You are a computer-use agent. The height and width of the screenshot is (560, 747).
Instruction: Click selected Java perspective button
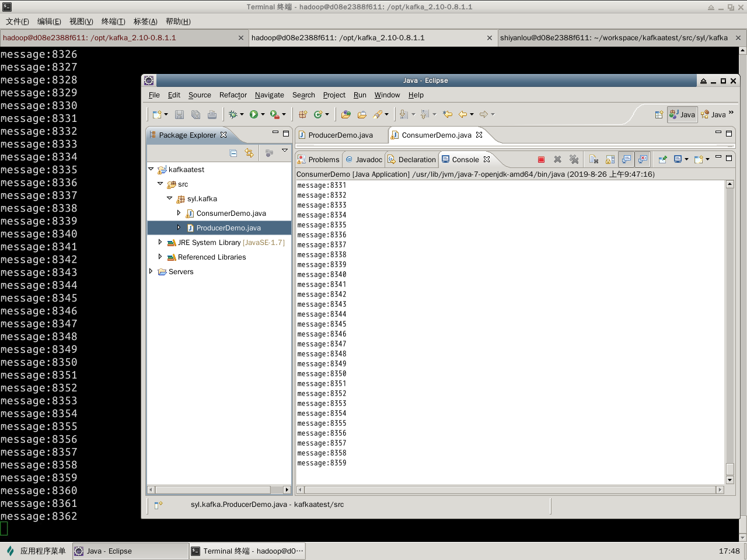tap(682, 114)
